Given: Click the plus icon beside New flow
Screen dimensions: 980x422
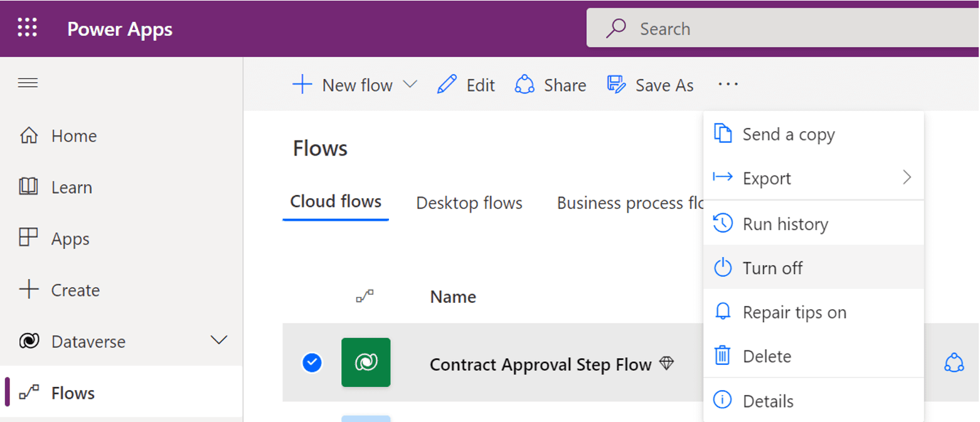Looking at the screenshot, I should point(302,84).
